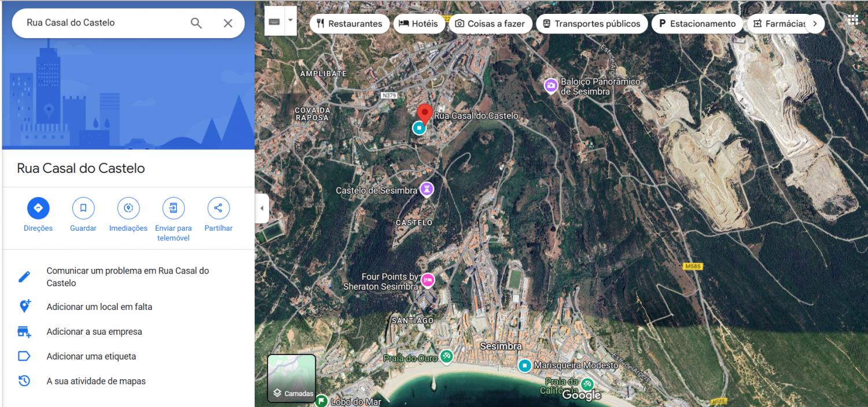Clear the search with the X icon
The image size is (868, 407).
[x=228, y=23]
